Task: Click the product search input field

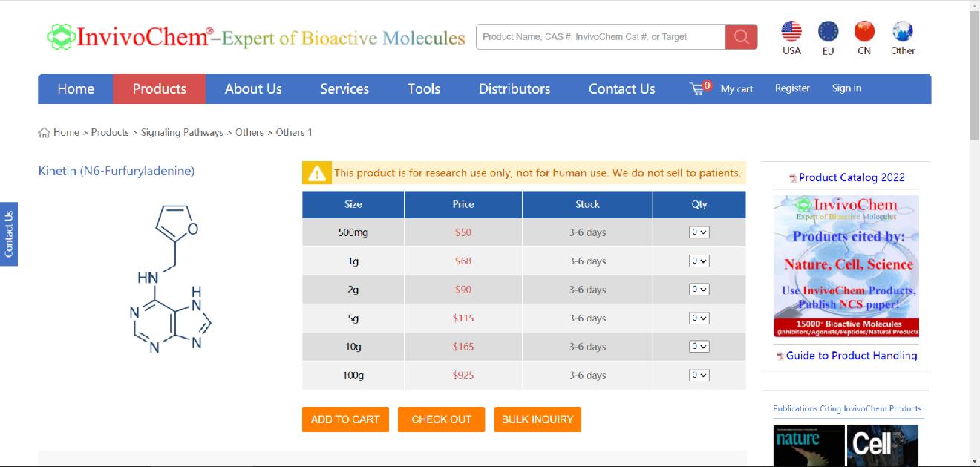Action: click(601, 37)
